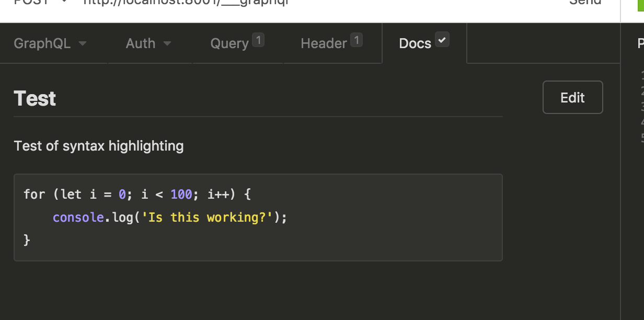
Task: Click the closing brace in code block
Action: 27,240
